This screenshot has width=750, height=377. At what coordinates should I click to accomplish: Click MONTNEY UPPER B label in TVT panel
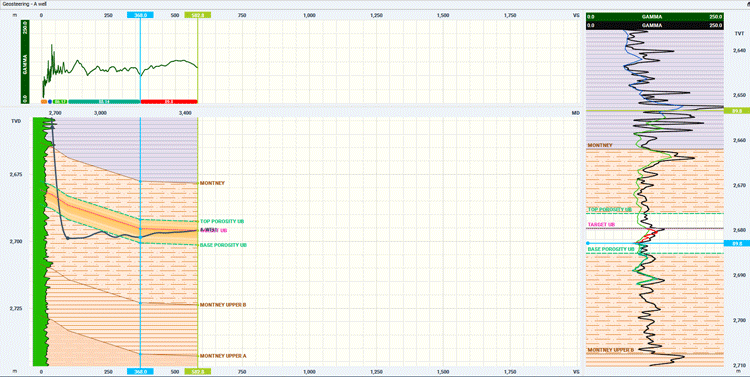(610, 350)
